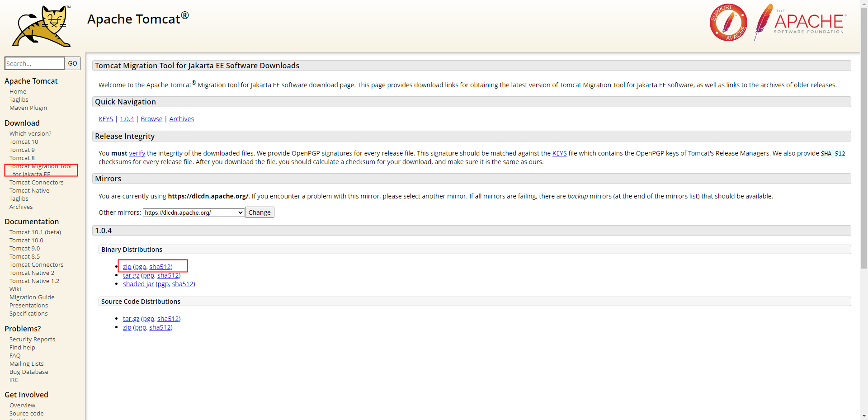Open Archives in the Download sidebar
This screenshot has width=868, height=420.
21,207
